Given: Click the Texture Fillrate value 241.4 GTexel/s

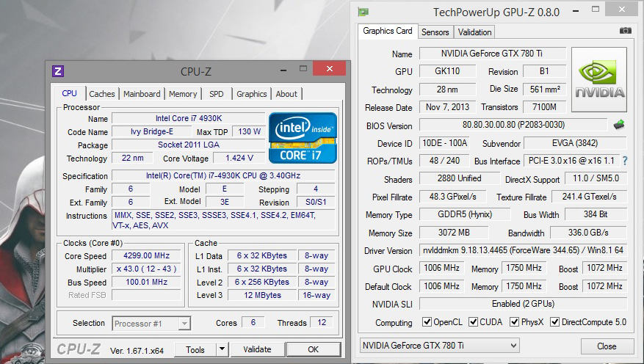Looking at the screenshot, I should click(589, 197).
